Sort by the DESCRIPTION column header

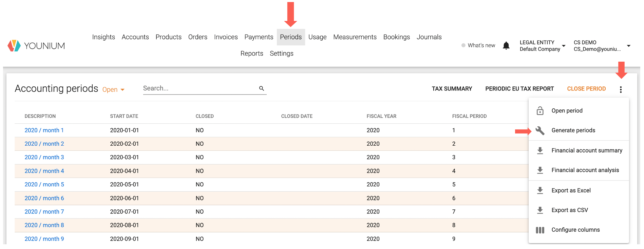[40, 116]
